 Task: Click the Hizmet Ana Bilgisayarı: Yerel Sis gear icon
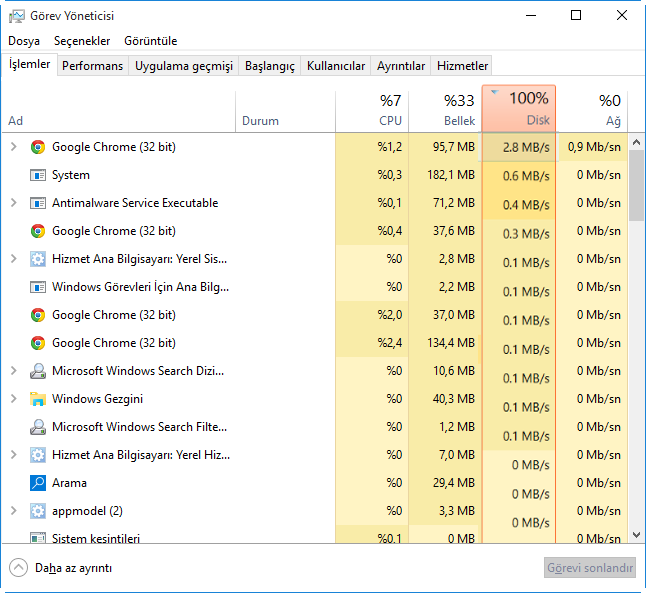pyautogui.click(x=38, y=259)
